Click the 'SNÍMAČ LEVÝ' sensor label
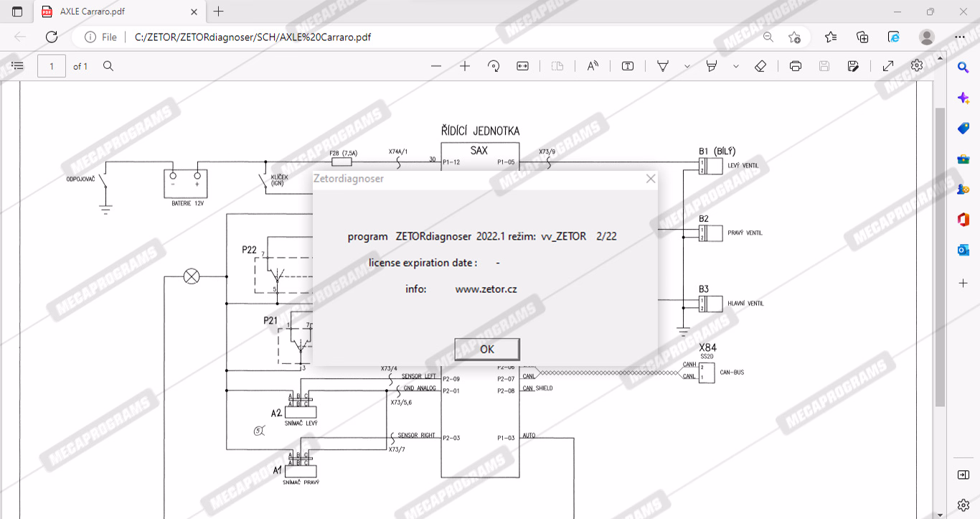This screenshot has height=519, width=980. coord(300,424)
